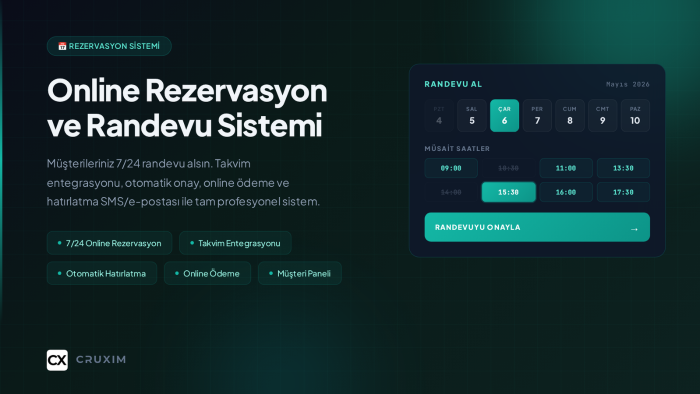Click the Takvim Entegrasyonu tag
This screenshot has height=394, width=700.
point(235,243)
